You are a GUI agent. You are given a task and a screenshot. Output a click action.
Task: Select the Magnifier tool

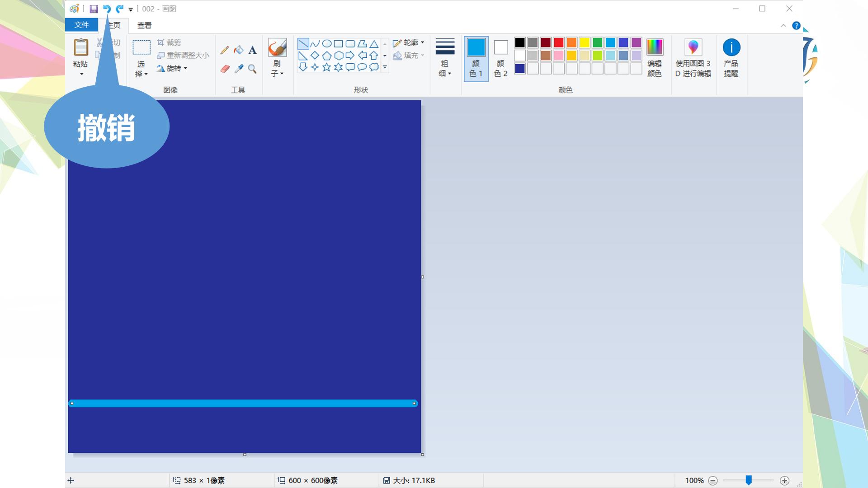[x=252, y=69]
